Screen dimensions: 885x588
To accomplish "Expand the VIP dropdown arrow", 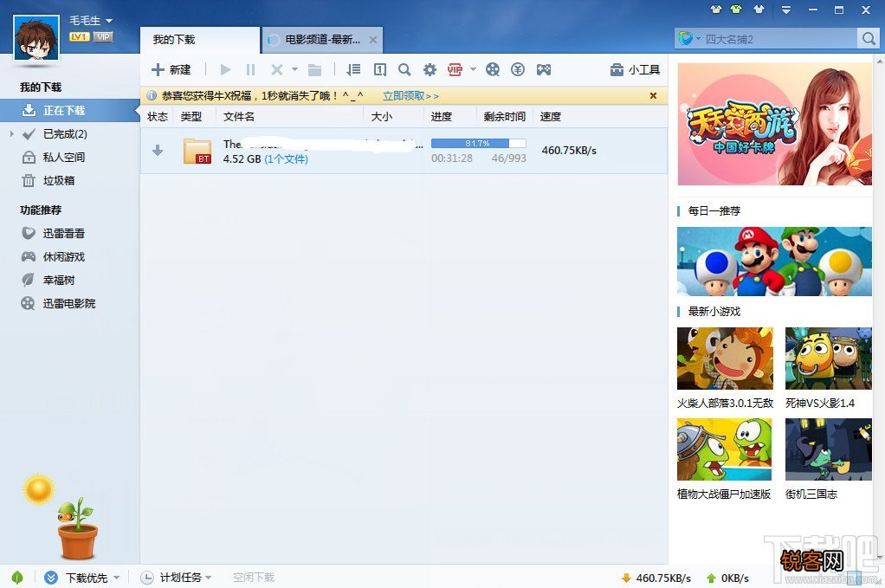I will pos(473,69).
